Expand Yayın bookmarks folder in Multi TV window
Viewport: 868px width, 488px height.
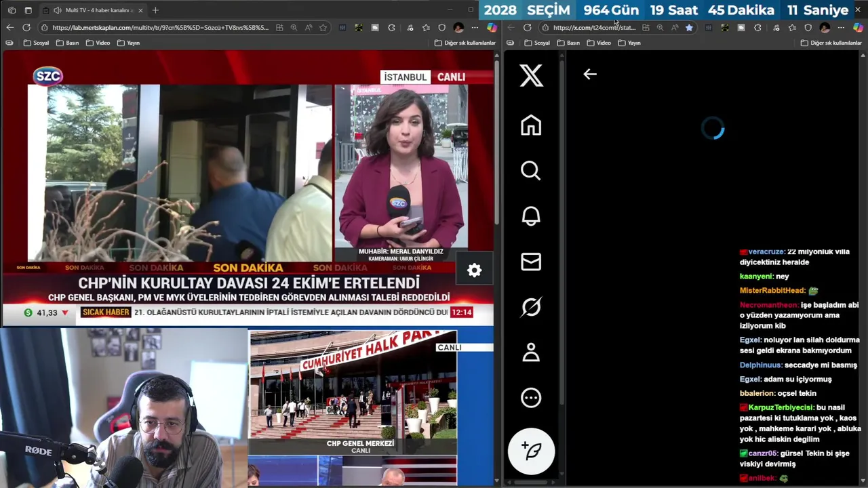tap(128, 43)
